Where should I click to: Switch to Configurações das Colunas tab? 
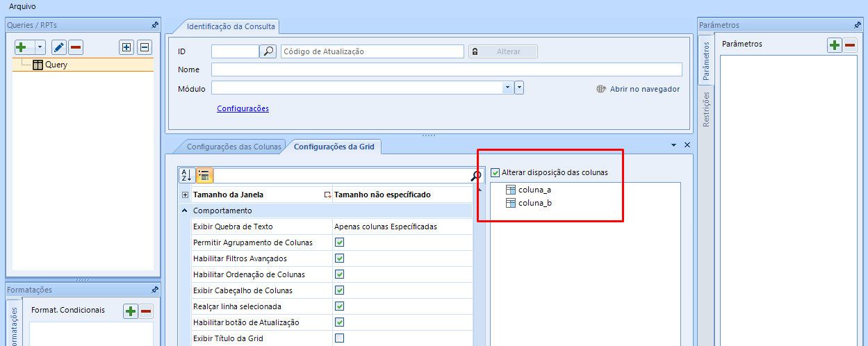pos(234,147)
